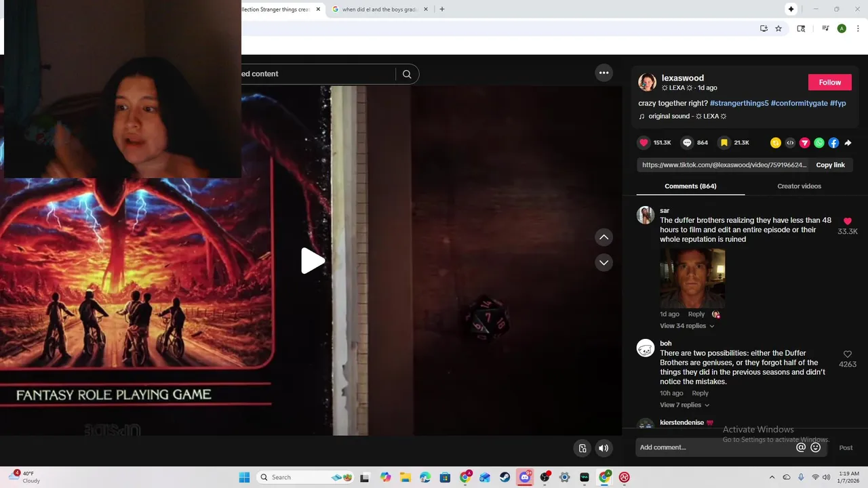Open Steam from the taskbar
Image resolution: width=868 pixels, height=488 pixels.
click(x=505, y=477)
